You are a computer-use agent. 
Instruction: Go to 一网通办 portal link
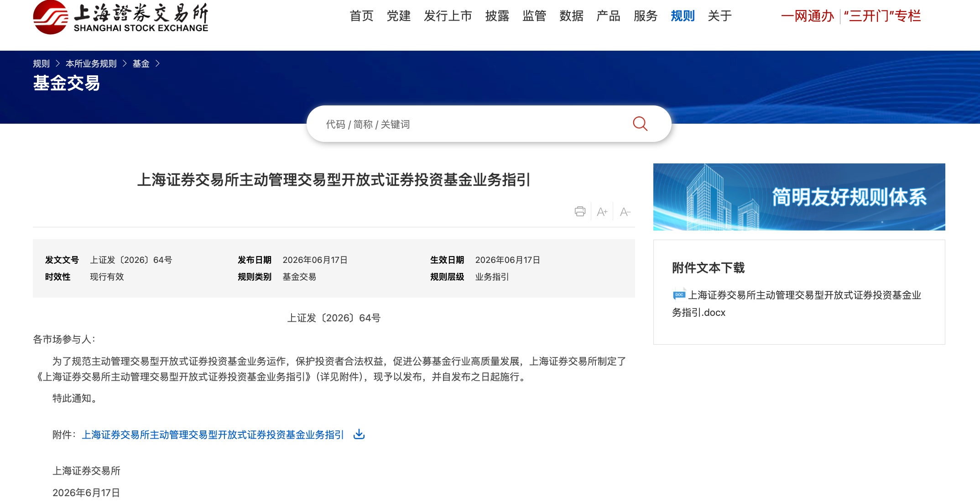[x=808, y=16]
